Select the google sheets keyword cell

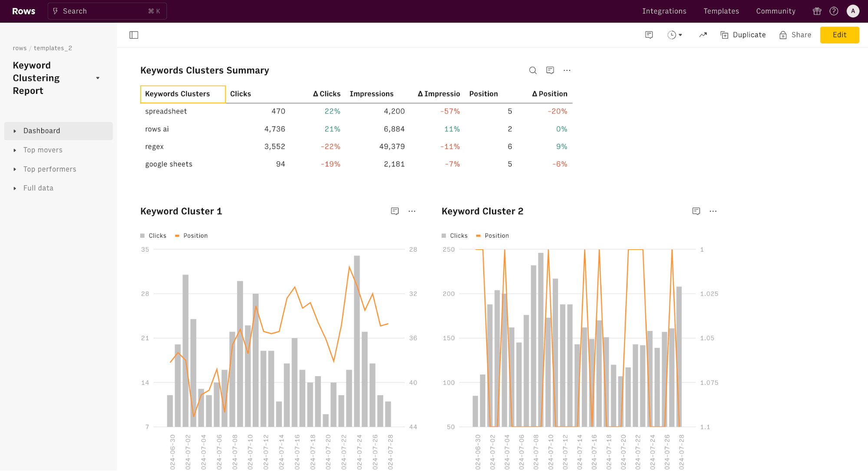(x=183, y=164)
